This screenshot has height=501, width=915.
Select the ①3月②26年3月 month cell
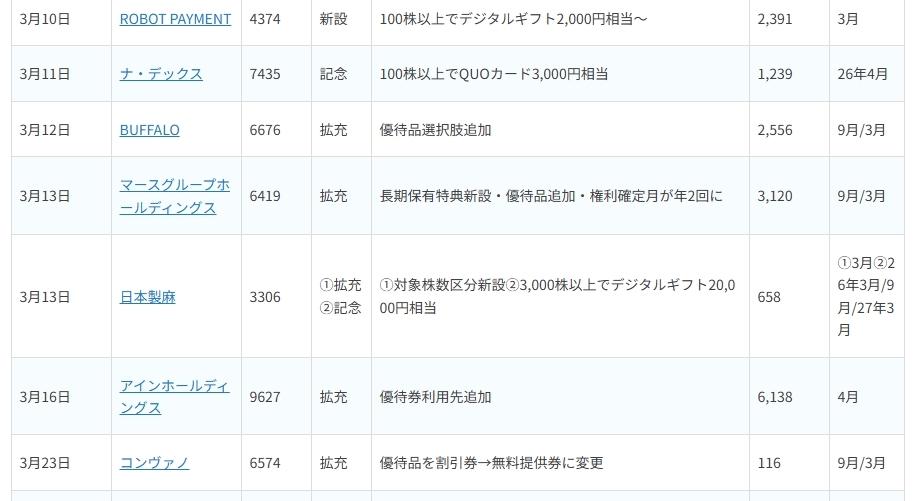point(866,296)
